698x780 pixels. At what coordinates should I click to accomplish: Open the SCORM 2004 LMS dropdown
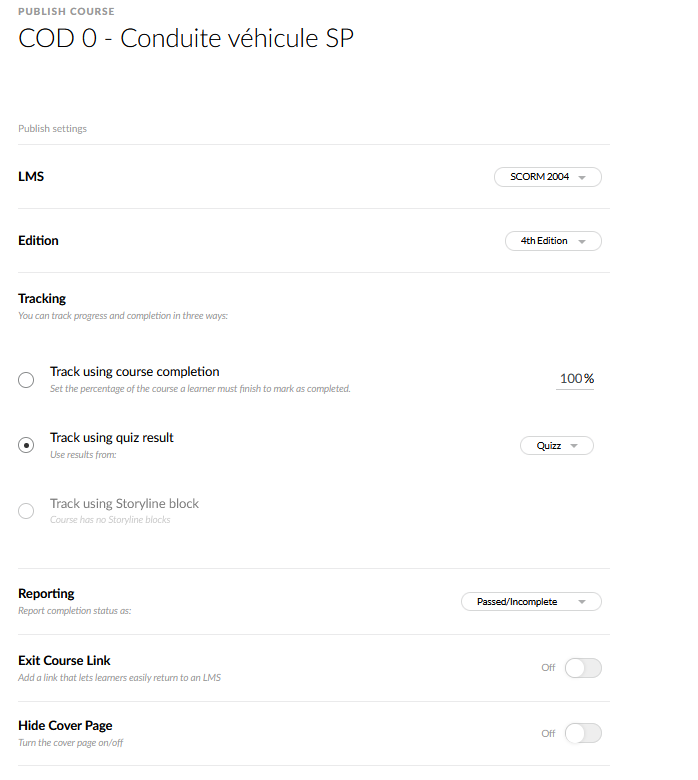coord(547,177)
